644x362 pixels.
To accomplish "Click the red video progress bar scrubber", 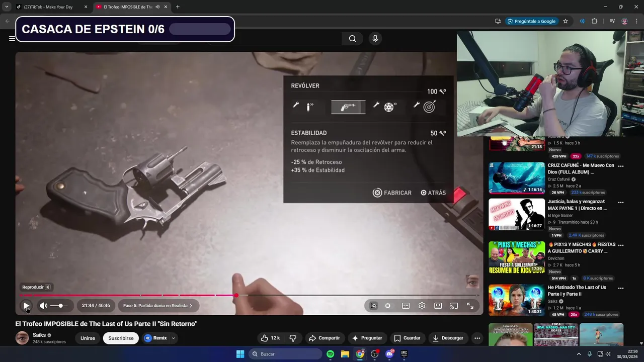I will [236, 295].
